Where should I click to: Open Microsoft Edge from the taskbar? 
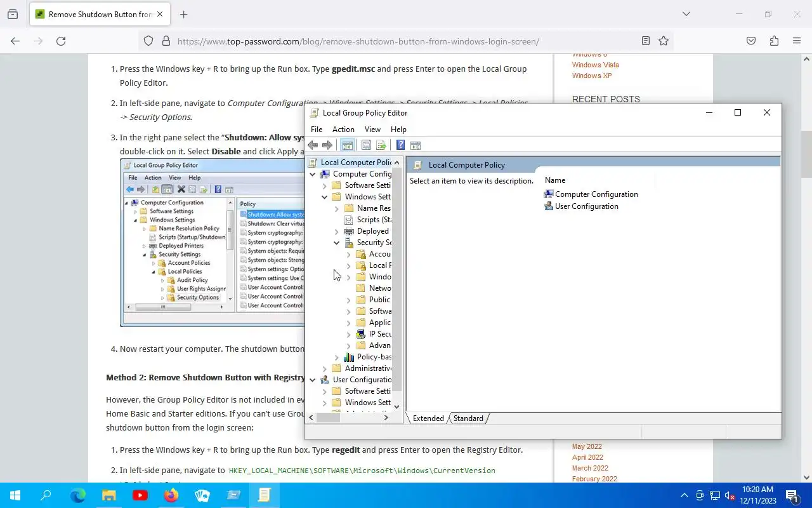pyautogui.click(x=78, y=495)
